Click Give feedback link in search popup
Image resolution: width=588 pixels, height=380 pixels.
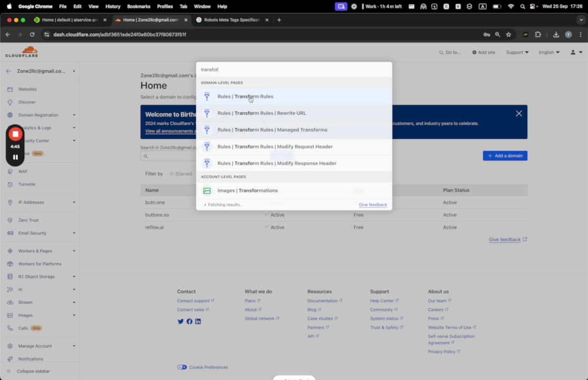pos(373,205)
